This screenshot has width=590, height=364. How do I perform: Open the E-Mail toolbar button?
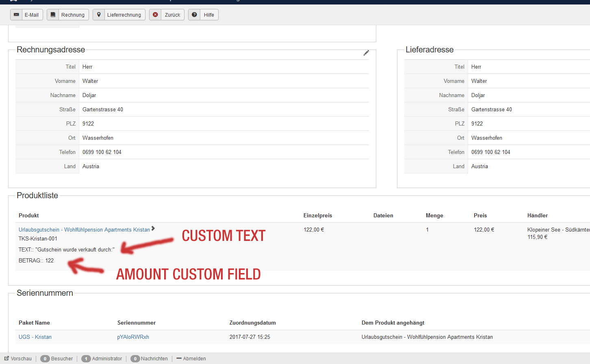(26, 15)
